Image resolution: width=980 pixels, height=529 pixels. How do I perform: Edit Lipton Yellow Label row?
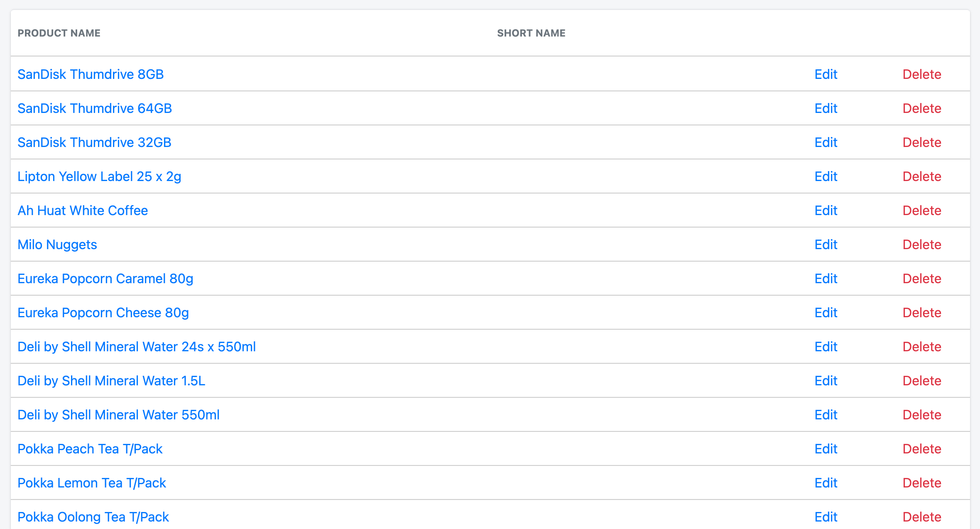point(826,176)
